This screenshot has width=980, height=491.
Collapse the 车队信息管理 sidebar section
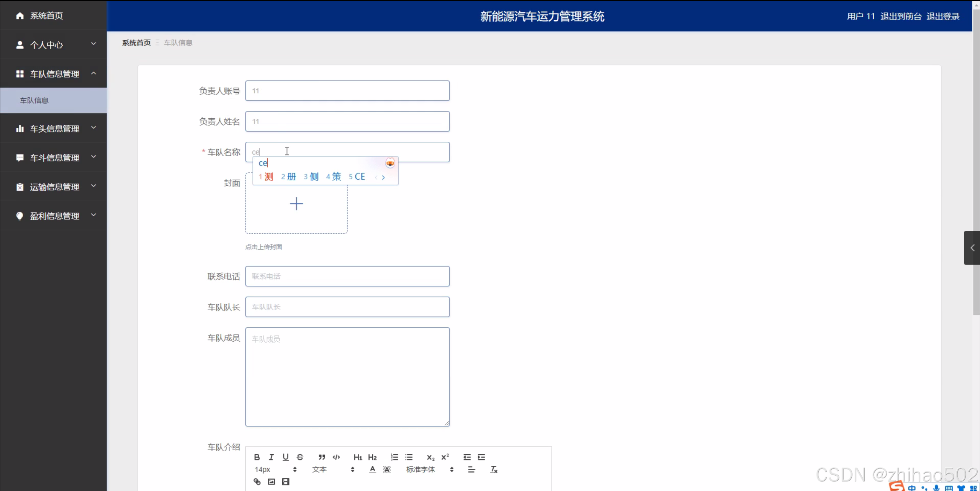54,74
